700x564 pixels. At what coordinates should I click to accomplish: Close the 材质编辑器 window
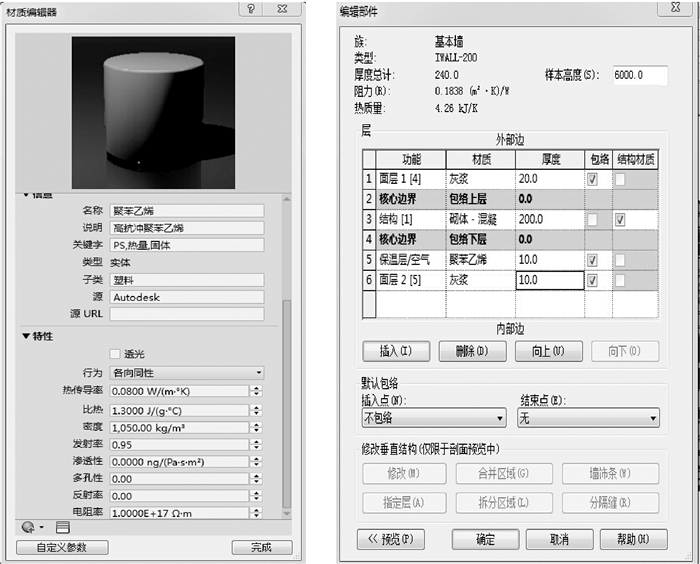point(282,9)
